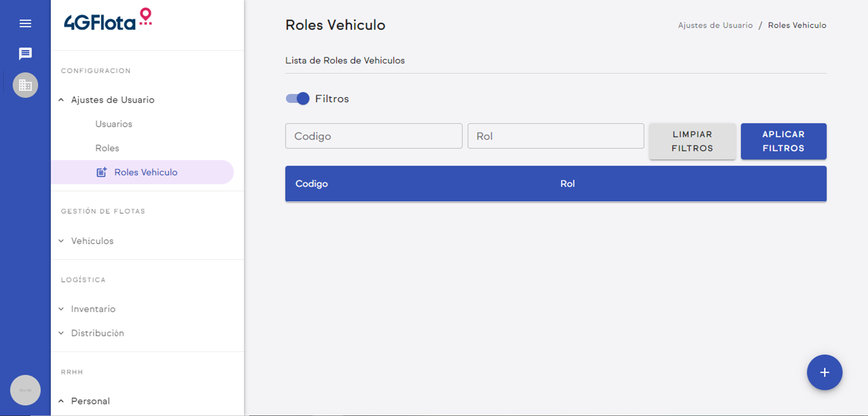Click the company building icon
Image resolution: width=868 pixels, height=416 pixels.
pos(25,85)
